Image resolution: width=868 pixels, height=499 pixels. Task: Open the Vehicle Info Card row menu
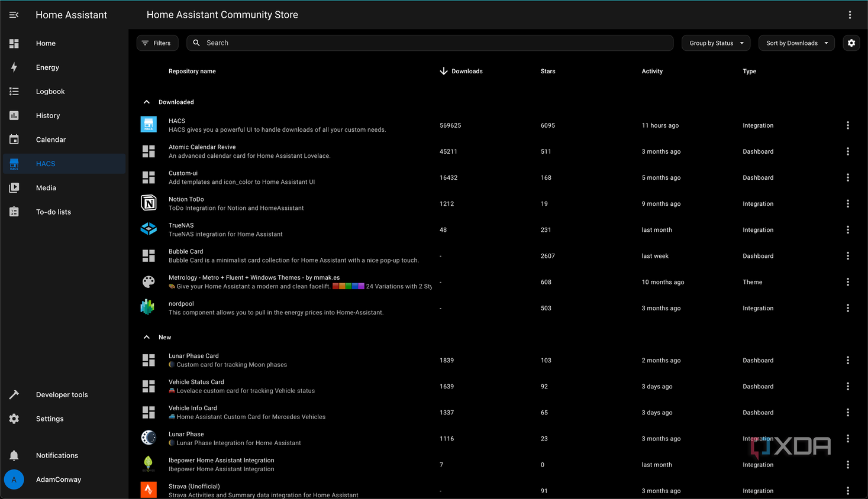pos(847,412)
